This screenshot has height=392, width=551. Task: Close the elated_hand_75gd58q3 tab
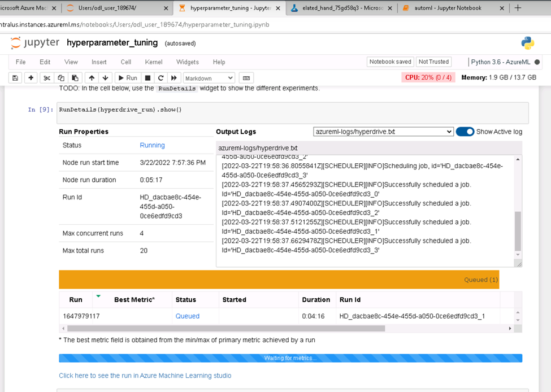[390, 8]
